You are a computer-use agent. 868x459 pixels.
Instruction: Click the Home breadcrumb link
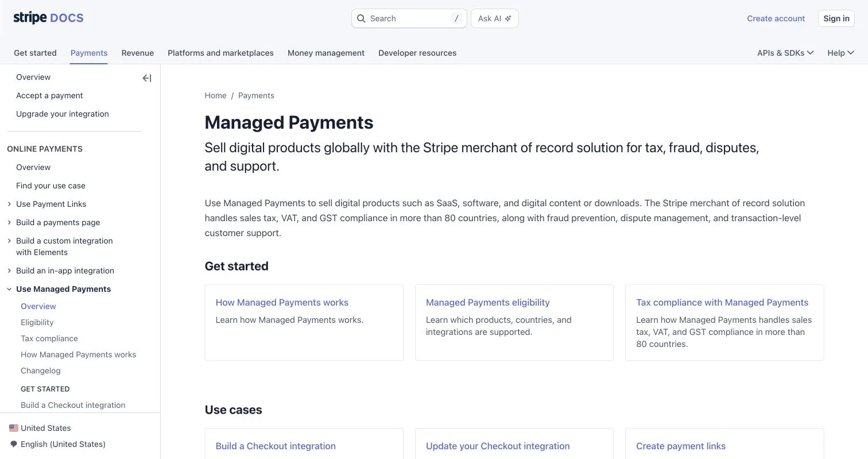pyautogui.click(x=216, y=95)
